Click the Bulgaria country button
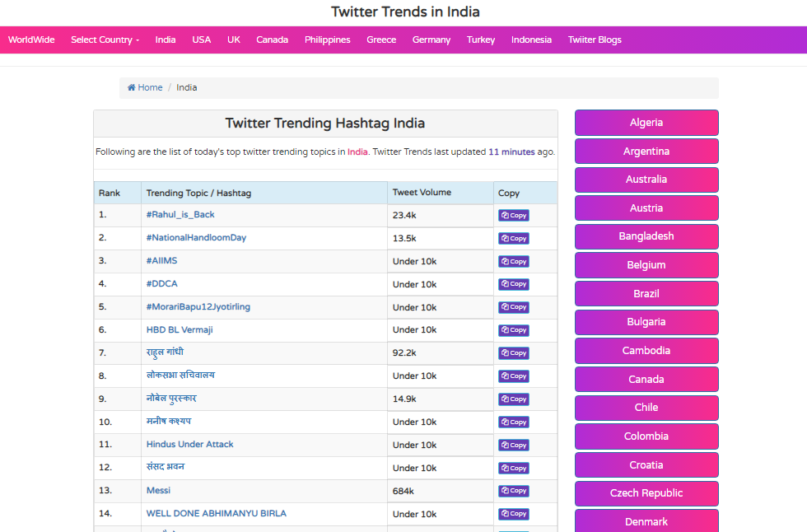The image size is (807, 532). point(646,322)
